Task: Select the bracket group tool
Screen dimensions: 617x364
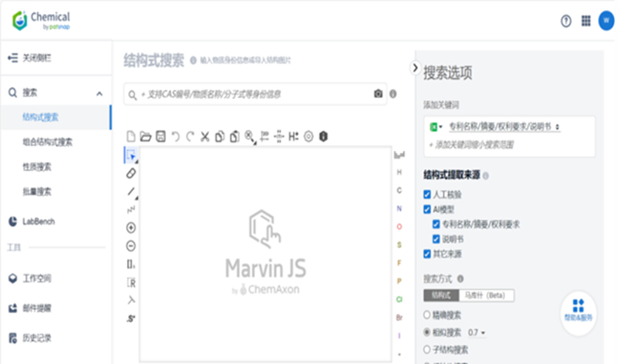Action: (x=131, y=265)
